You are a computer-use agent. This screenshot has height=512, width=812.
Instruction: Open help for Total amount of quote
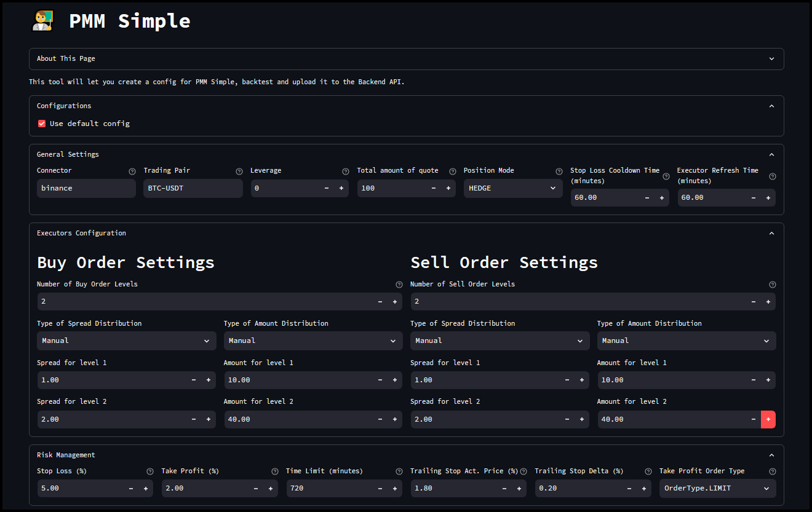[452, 171]
